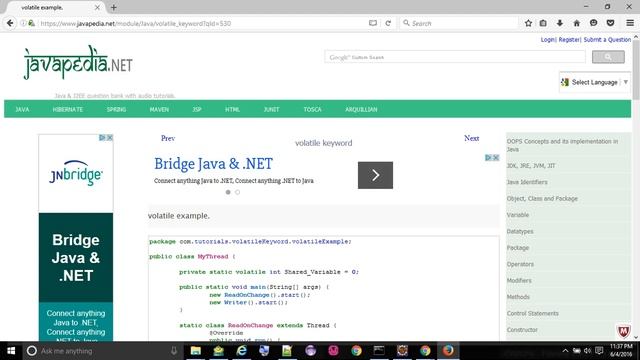This screenshot has width=640, height=360.
Task: Click the javapedia.NET logo
Action: (x=78, y=62)
